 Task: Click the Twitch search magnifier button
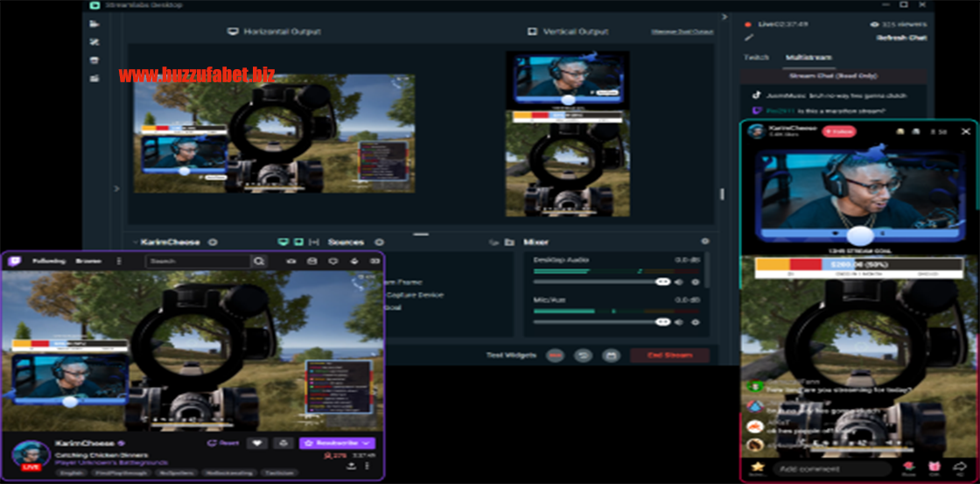click(x=259, y=262)
